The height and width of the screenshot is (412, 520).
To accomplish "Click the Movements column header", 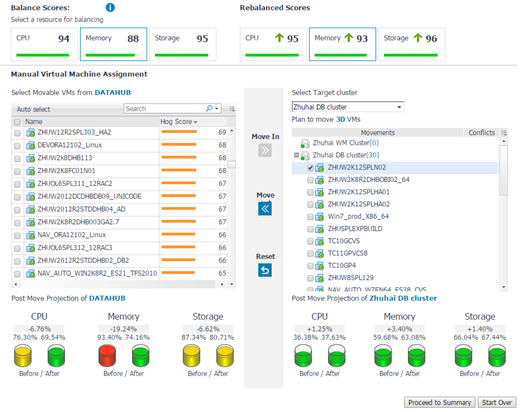I will 377,133.
